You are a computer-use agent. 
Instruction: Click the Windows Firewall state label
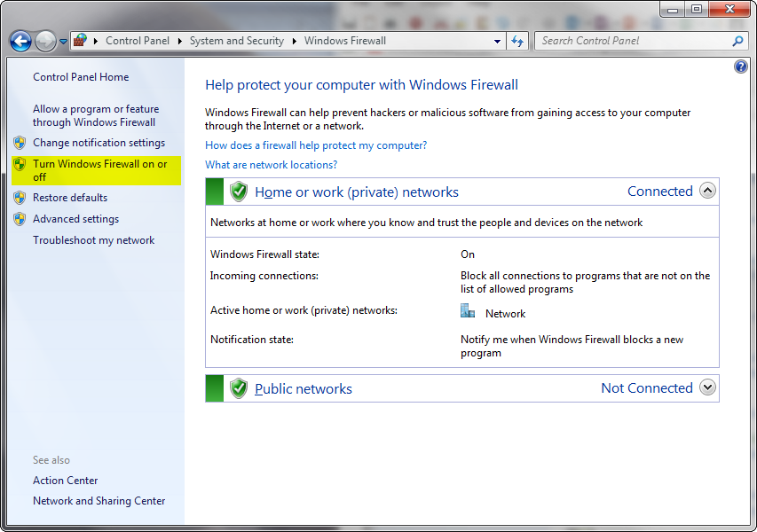point(265,254)
